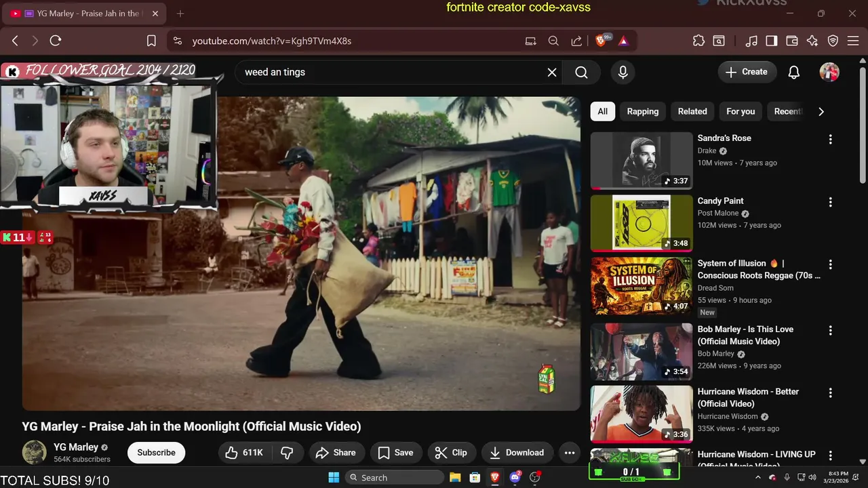This screenshot has width=868, height=488.
Task: Open options for System of Illusion video
Action: pyautogui.click(x=830, y=264)
